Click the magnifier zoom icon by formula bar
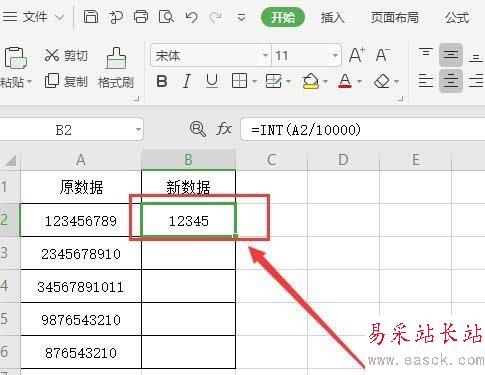485x375 pixels. point(198,129)
